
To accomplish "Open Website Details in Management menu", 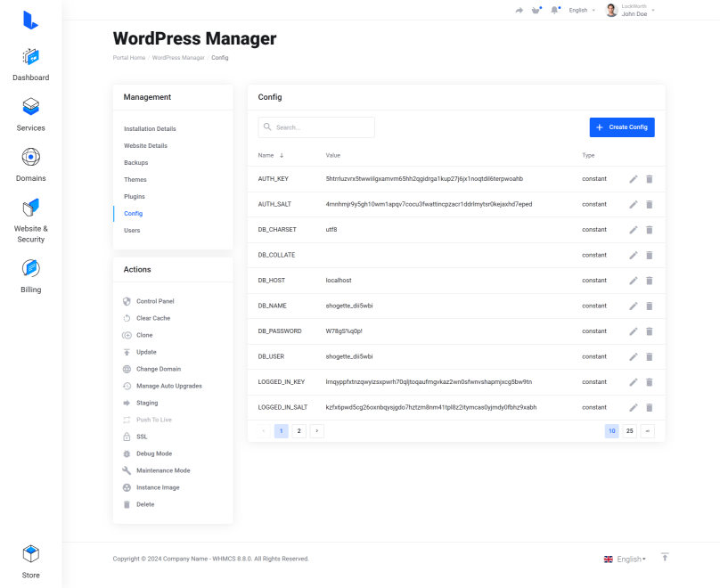I will click(x=145, y=146).
